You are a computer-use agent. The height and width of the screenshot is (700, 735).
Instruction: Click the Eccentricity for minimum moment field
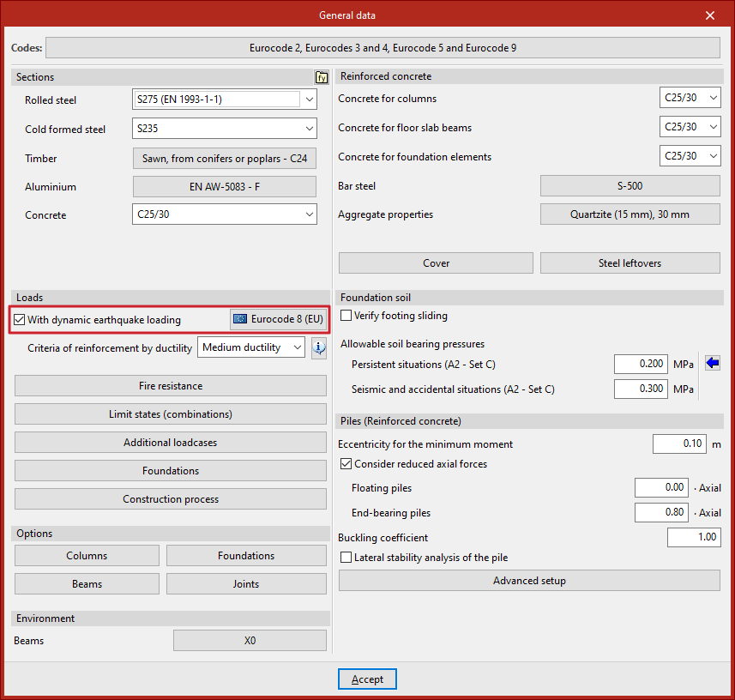click(680, 444)
